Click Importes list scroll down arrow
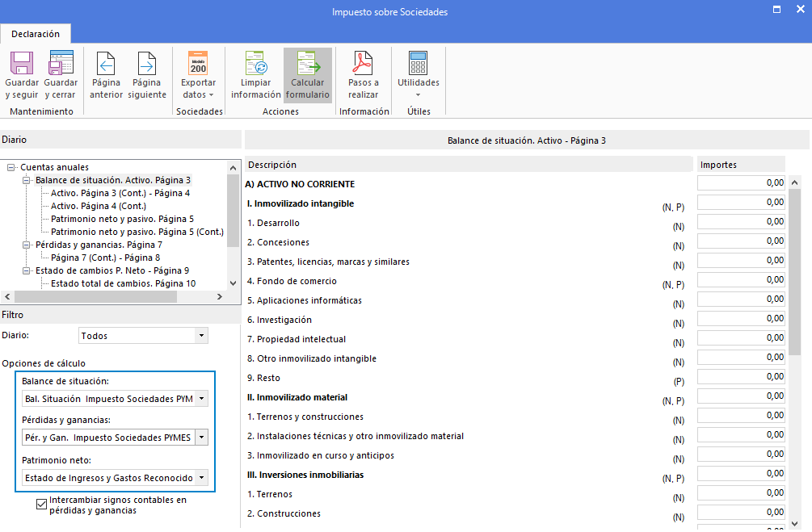The image size is (812, 532). pos(795,524)
